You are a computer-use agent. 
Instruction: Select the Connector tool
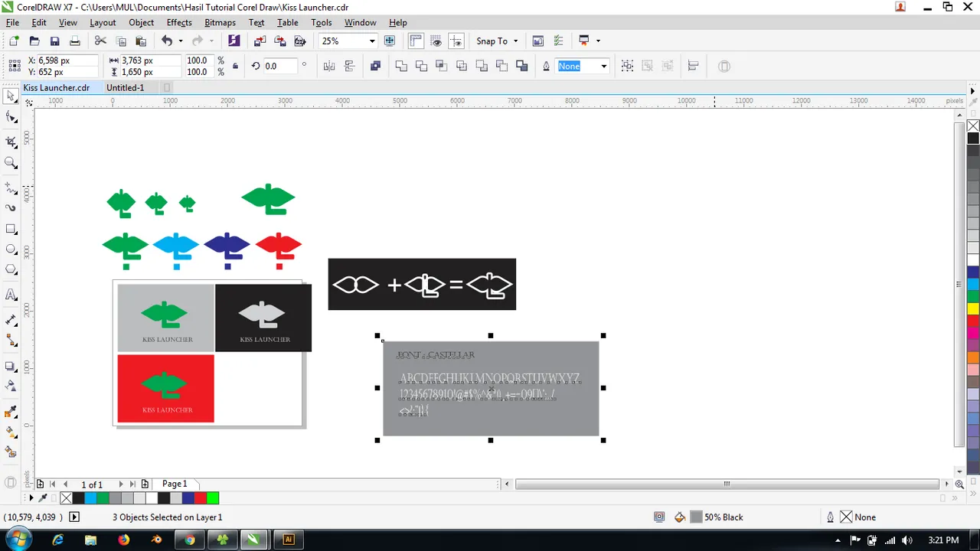(11, 340)
